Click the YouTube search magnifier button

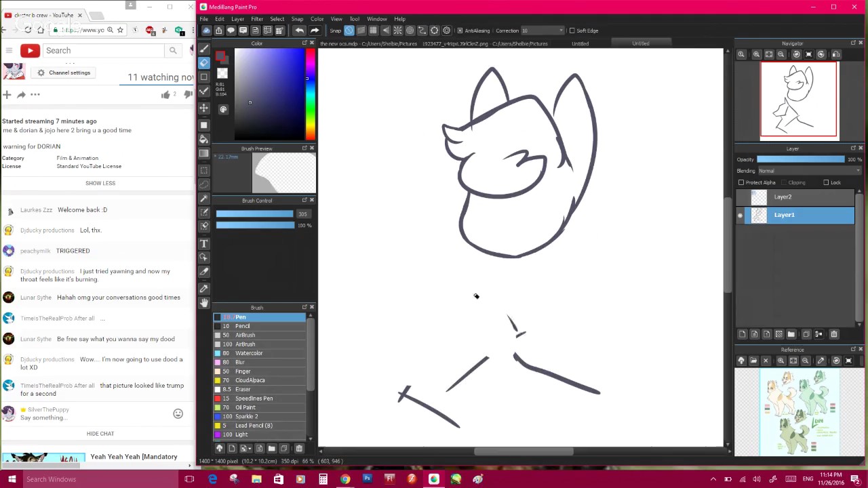coord(173,51)
